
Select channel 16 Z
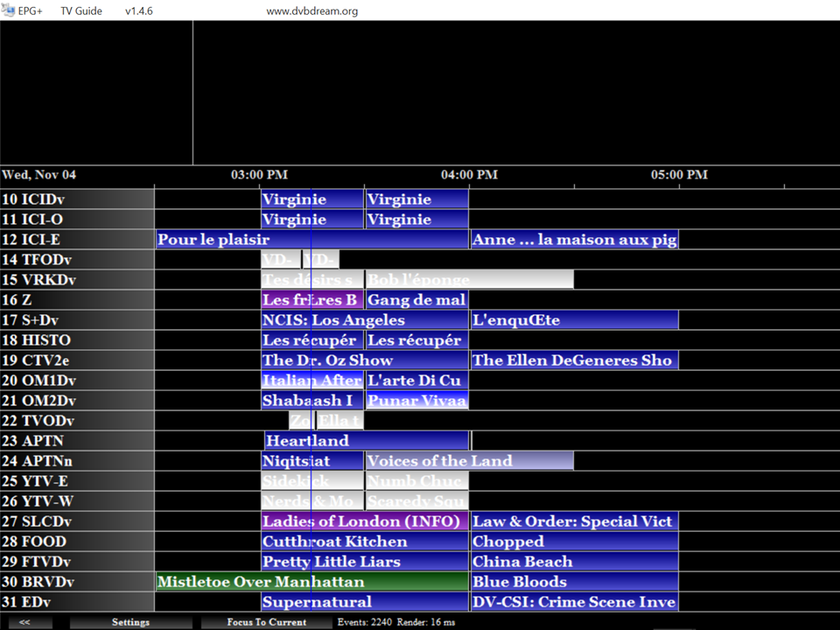point(77,300)
